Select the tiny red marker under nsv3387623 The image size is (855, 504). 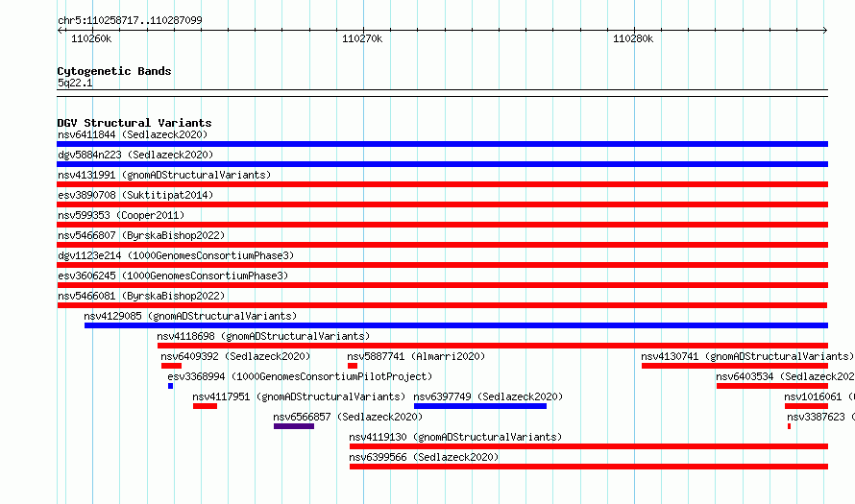click(x=789, y=426)
